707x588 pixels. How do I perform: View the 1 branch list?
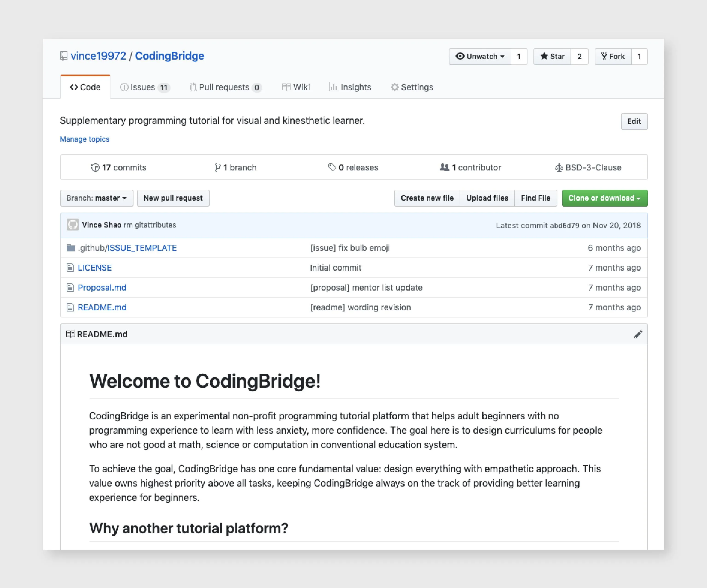pos(236,168)
